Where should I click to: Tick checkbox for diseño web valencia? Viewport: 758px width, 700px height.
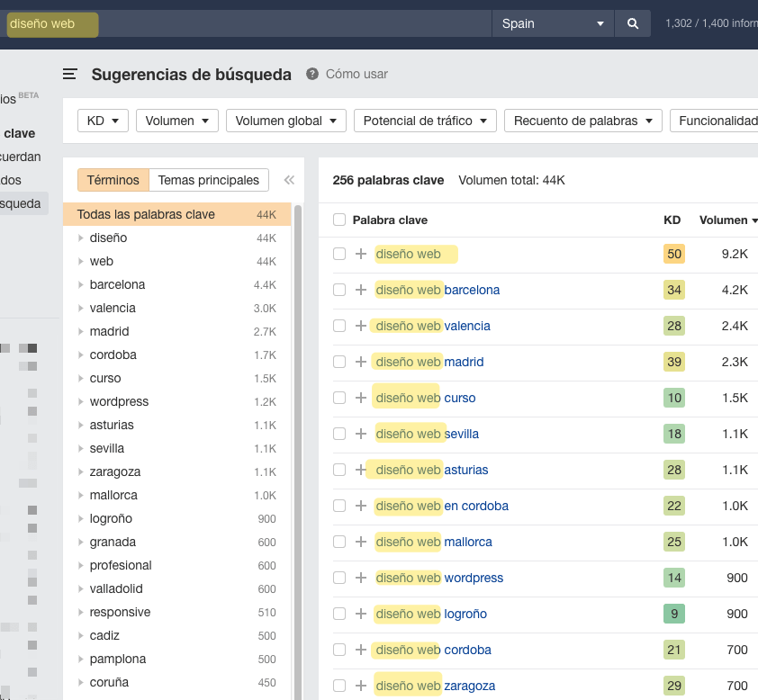[x=339, y=326]
